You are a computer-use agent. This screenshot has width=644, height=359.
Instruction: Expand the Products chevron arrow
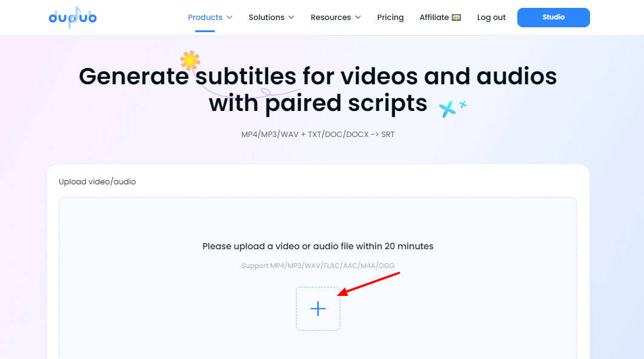tap(230, 17)
